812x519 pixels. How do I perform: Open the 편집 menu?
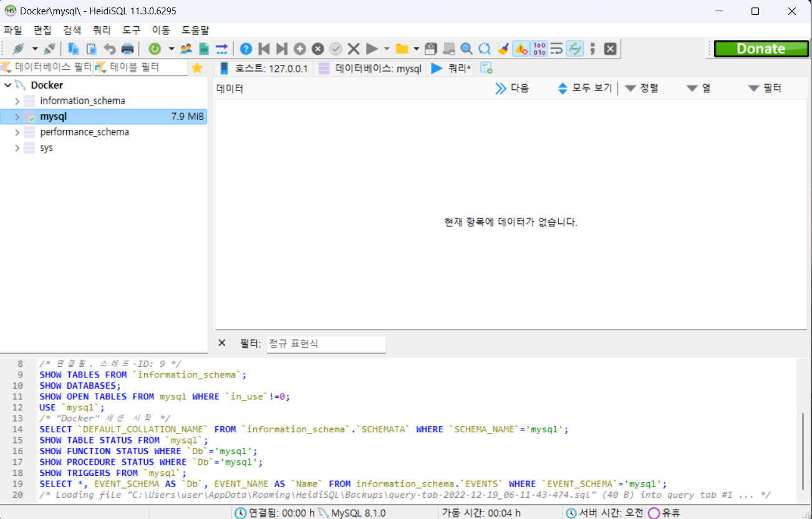click(x=43, y=30)
